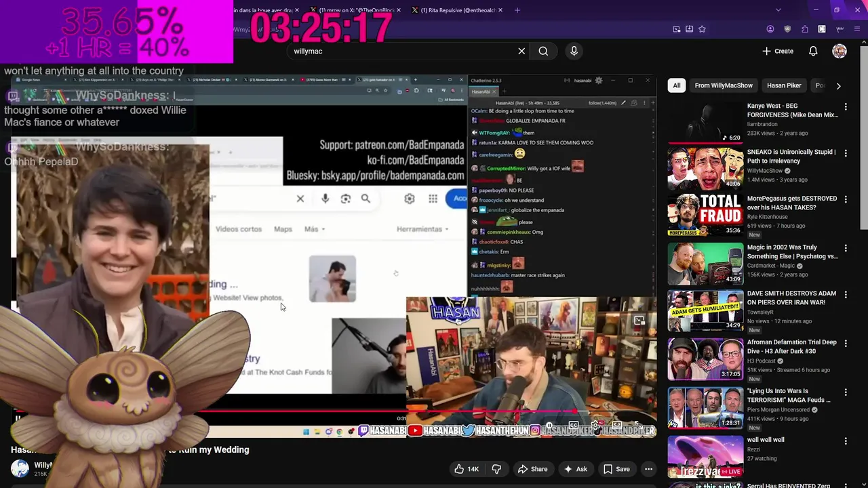Open more options for Afroman Defamation video

pyautogui.click(x=846, y=343)
